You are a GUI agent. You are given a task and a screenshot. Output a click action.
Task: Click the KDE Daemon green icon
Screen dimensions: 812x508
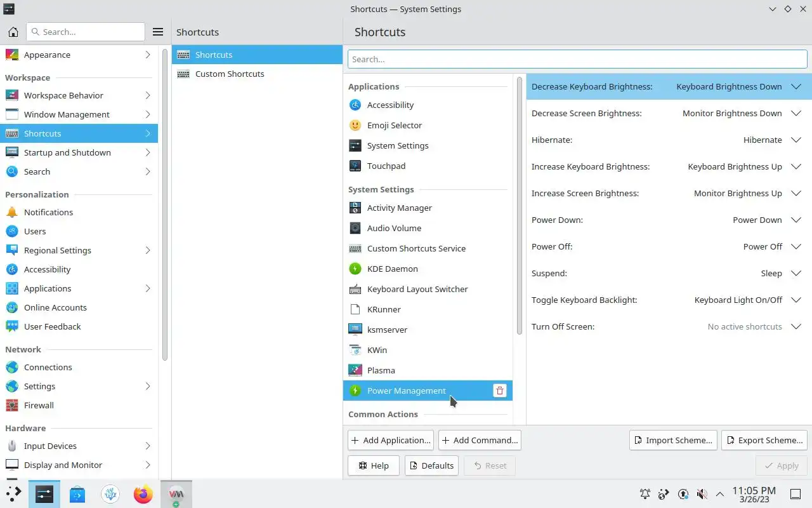pyautogui.click(x=355, y=269)
